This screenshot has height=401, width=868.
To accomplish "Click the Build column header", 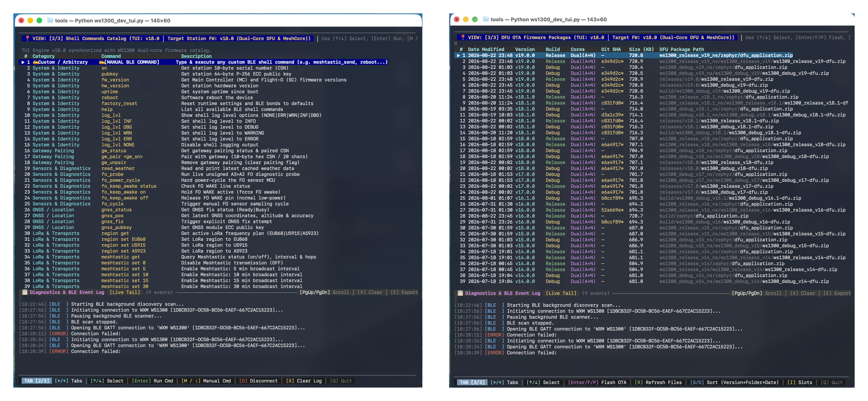I will coord(552,49).
